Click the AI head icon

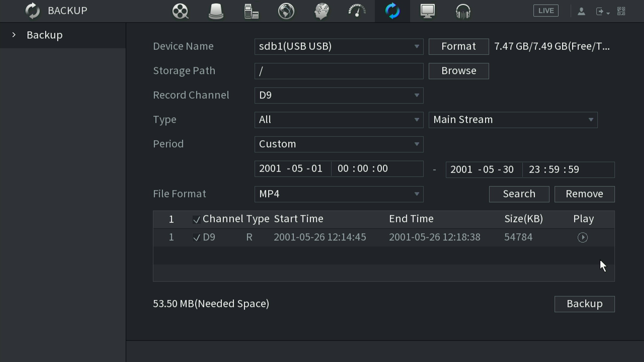tap(321, 11)
